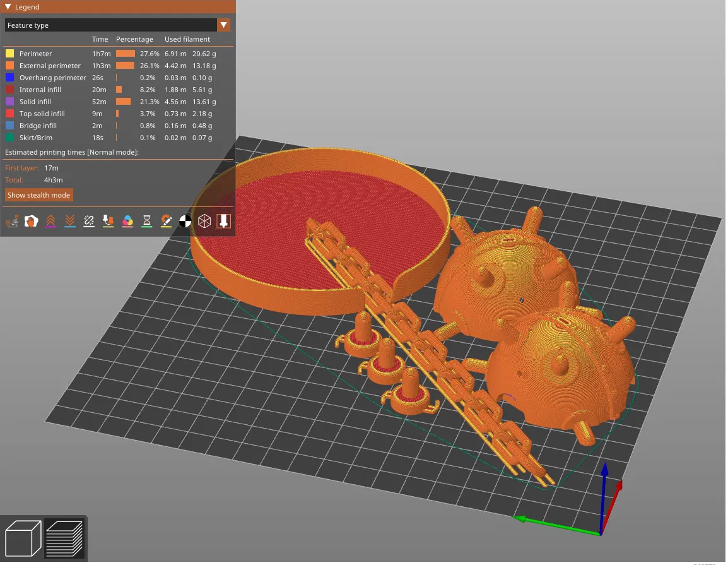Toggle Custom G-codes gear-pencil icon
Viewport: 728px width, 565px height.
(x=166, y=221)
